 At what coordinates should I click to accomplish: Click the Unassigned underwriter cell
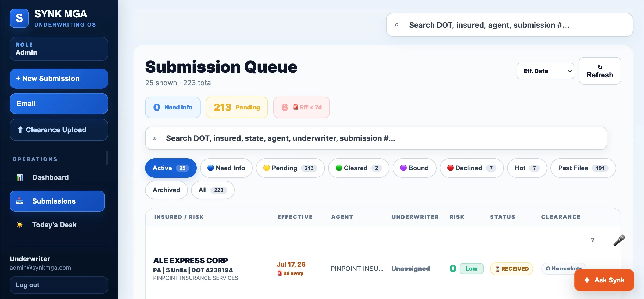411,269
